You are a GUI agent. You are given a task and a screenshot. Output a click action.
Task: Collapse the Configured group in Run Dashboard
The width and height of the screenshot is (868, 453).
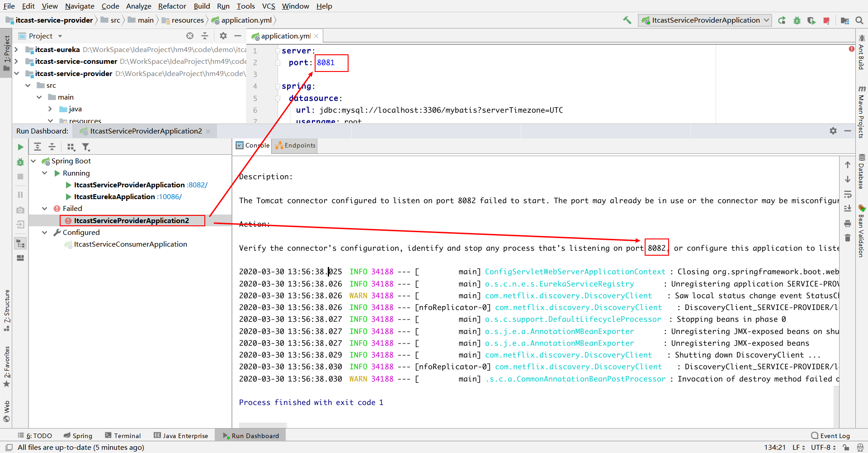click(45, 232)
